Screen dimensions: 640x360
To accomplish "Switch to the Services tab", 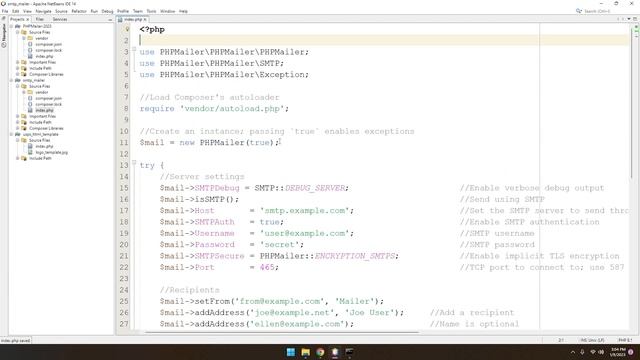I will pos(60,19).
